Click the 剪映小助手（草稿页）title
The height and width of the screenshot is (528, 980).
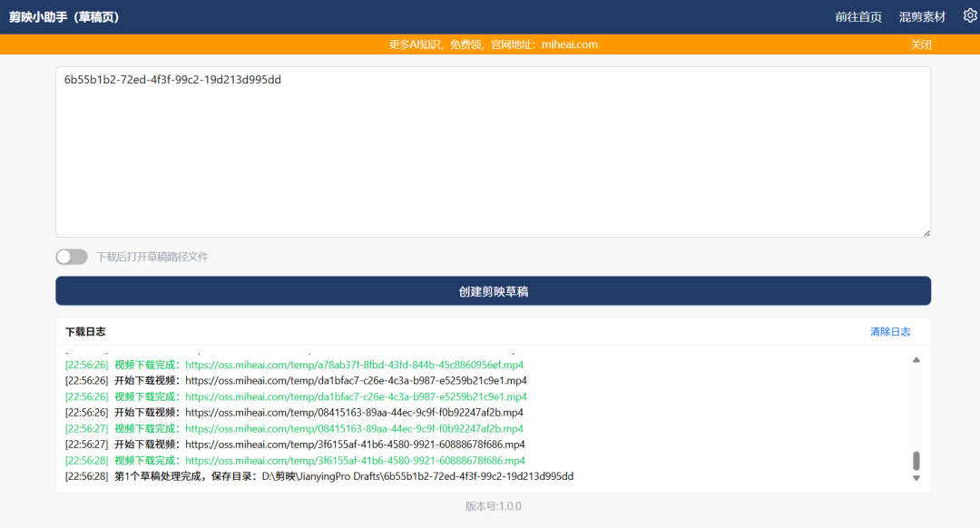[64, 17]
